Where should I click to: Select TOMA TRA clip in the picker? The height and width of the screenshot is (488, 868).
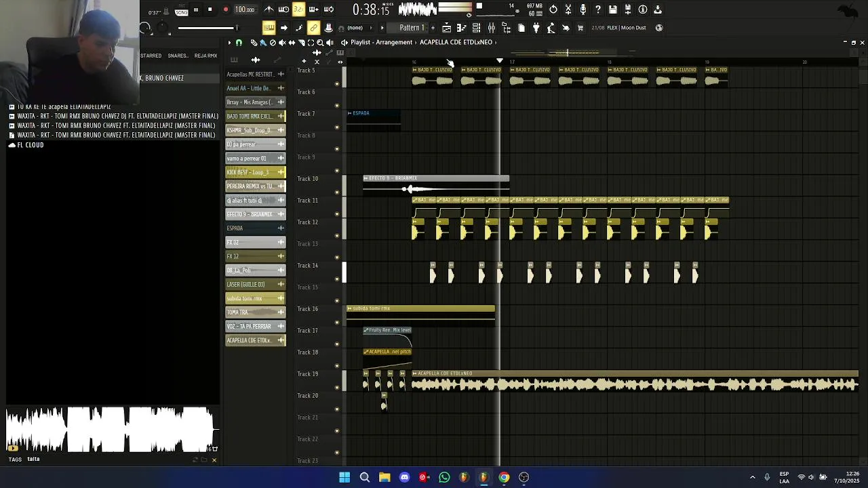coord(256,312)
